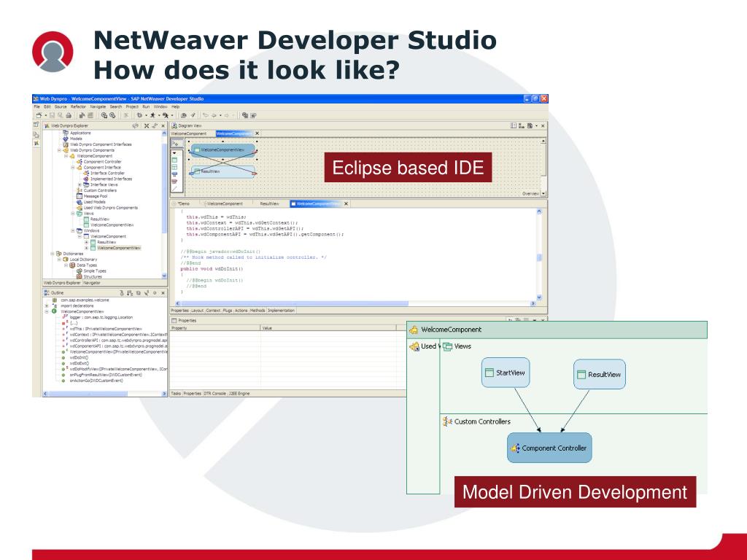Click the Run running-man toolbar icon
Screen dimensions: 747x560
click(152, 115)
